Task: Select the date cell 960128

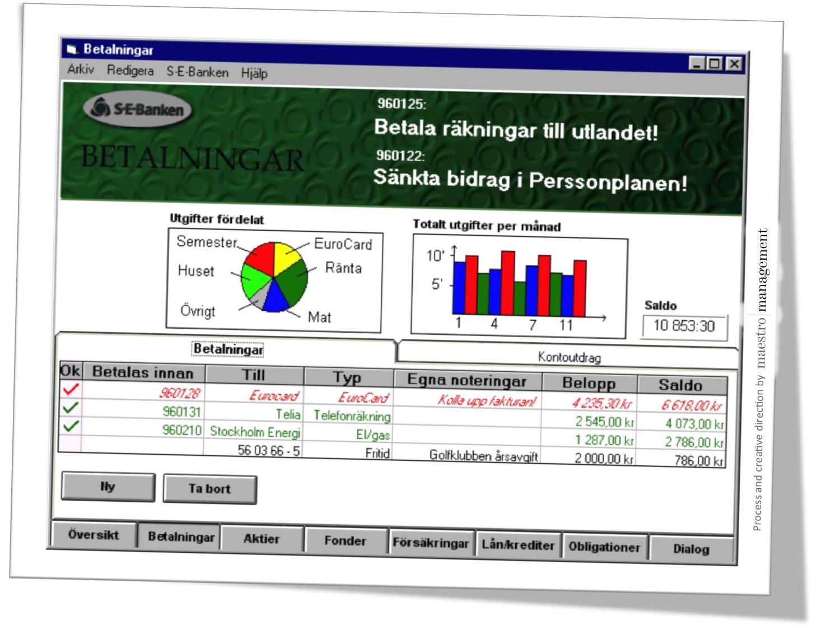Action: click(x=143, y=393)
